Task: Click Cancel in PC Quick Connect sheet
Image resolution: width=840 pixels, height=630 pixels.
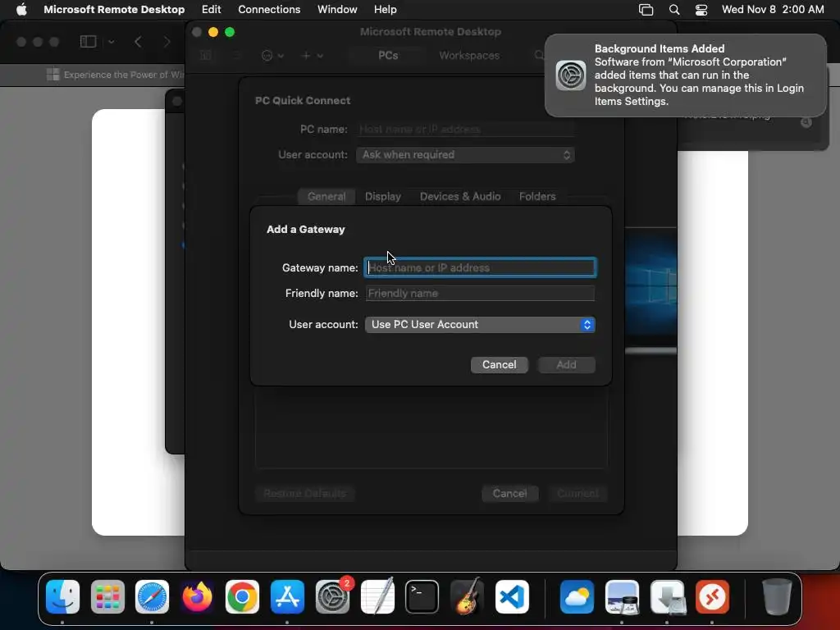Action: [509, 493]
